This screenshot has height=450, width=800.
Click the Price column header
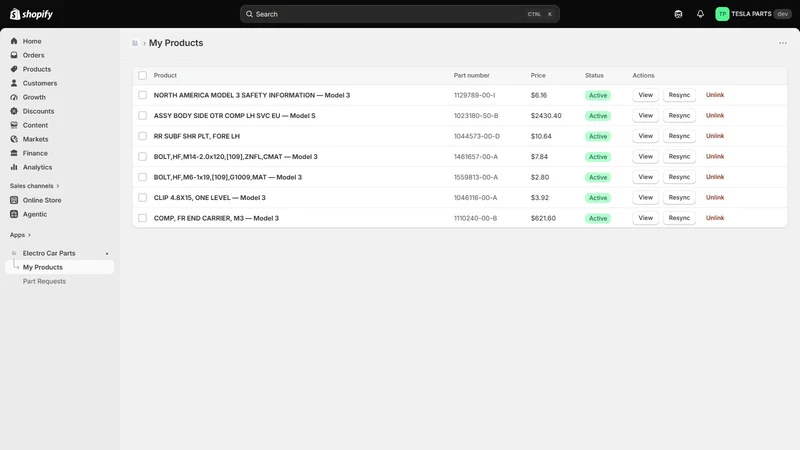pos(538,76)
